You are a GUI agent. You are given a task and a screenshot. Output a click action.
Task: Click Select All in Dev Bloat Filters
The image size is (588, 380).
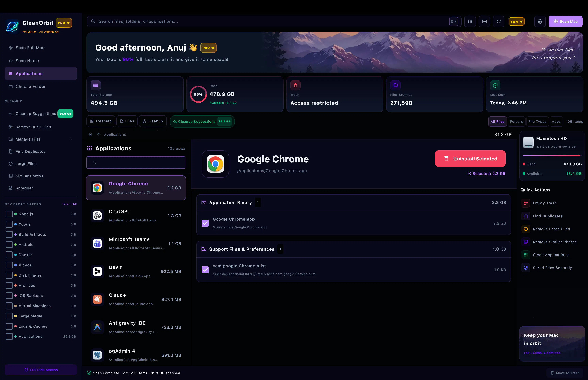(69, 204)
